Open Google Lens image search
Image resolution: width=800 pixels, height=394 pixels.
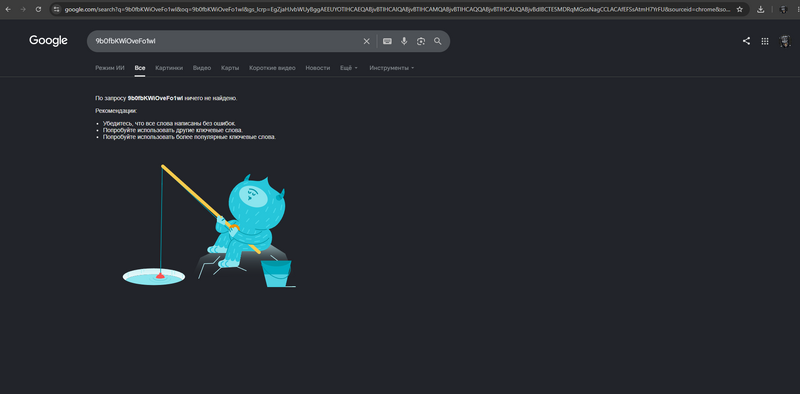click(x=421, y=41)
